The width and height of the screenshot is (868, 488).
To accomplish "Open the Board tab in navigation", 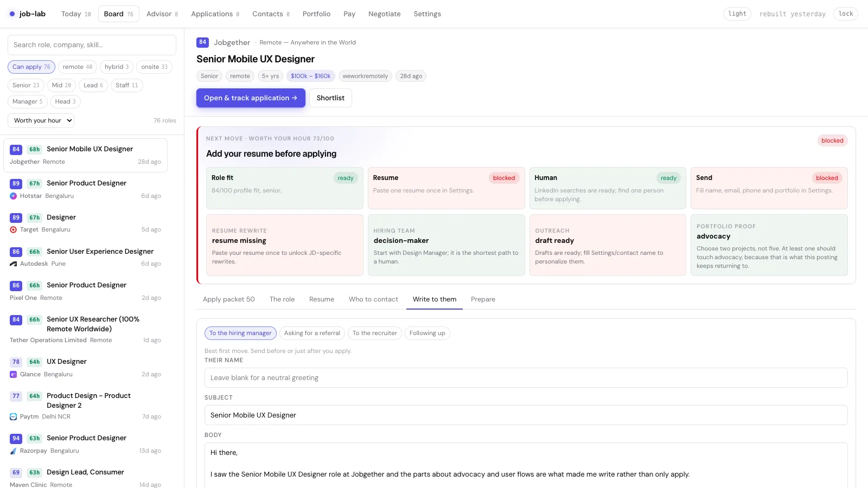I will click(x=118, y=14).
